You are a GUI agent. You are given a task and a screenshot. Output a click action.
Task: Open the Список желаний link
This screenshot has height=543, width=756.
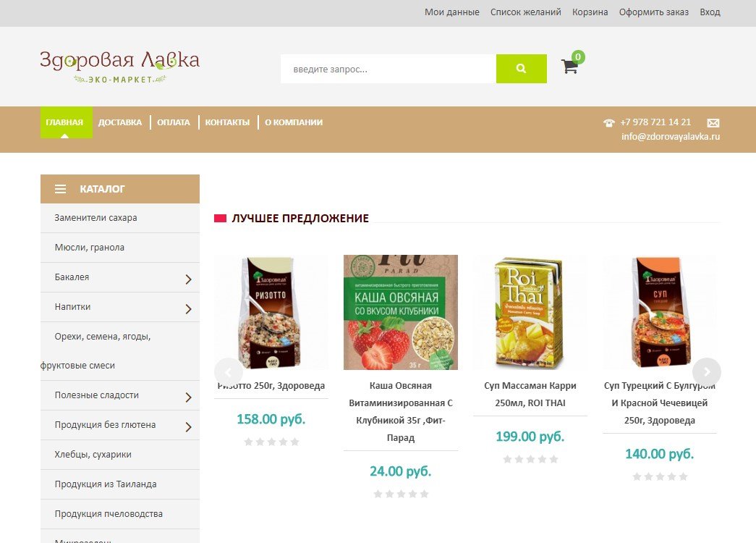point(525,12)
